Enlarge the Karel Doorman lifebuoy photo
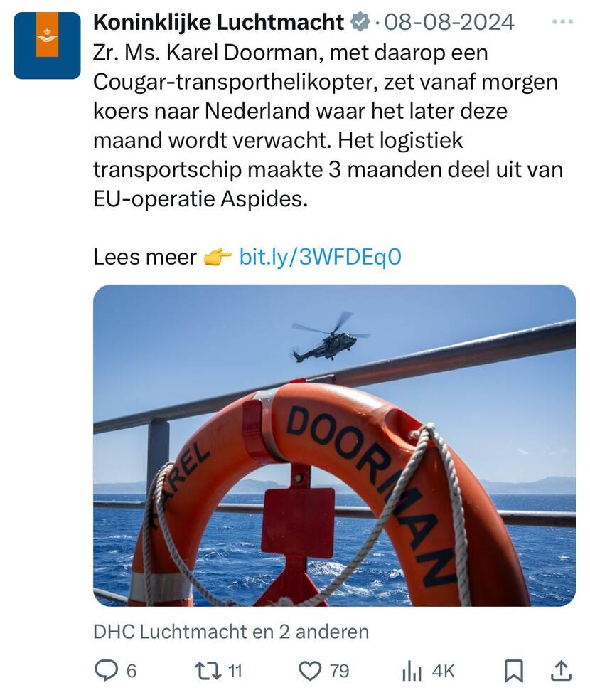This screenshot has height=700, width=590. (334, 445)
